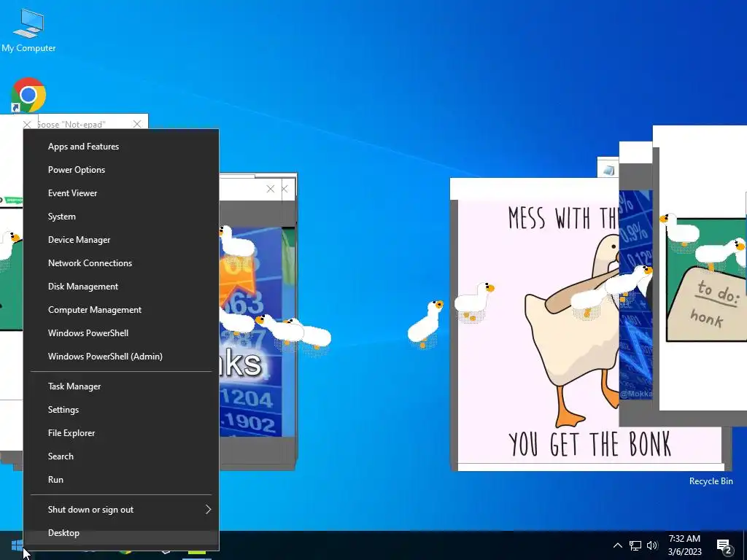Launch Event Viewer from the menu
The height and width of the screenshot is (560, 747).
click(122, 192)
